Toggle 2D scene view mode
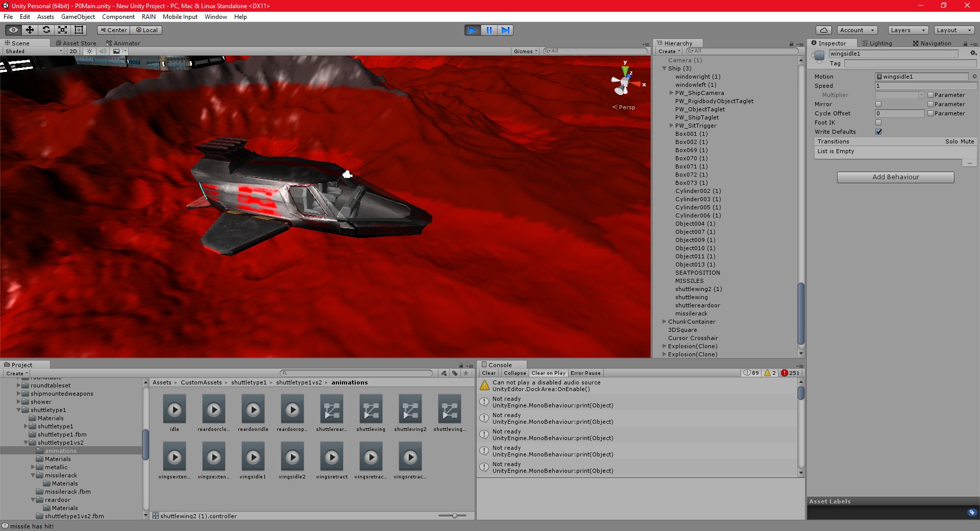The width and height of the screenshot is (980, 531). [x=73, y=51]
